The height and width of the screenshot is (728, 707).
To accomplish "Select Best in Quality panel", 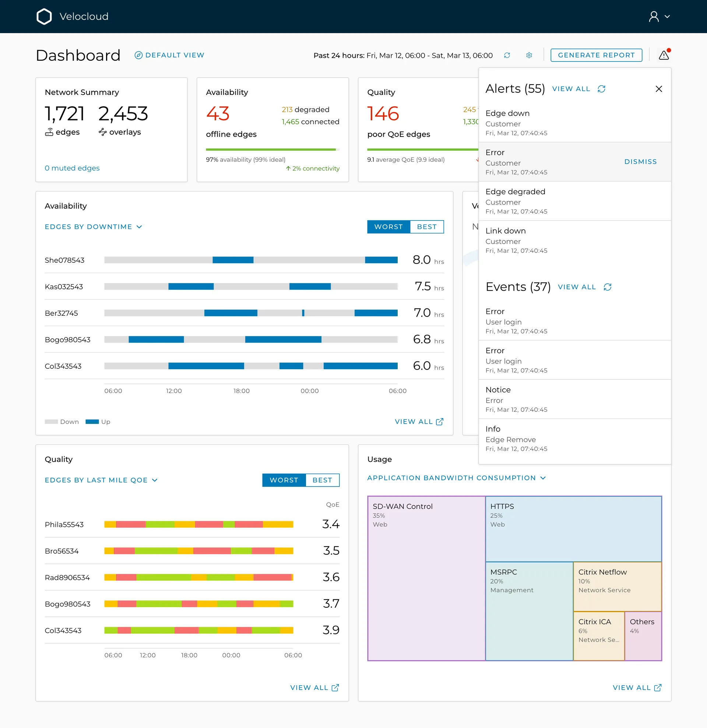I will [322, 480].
